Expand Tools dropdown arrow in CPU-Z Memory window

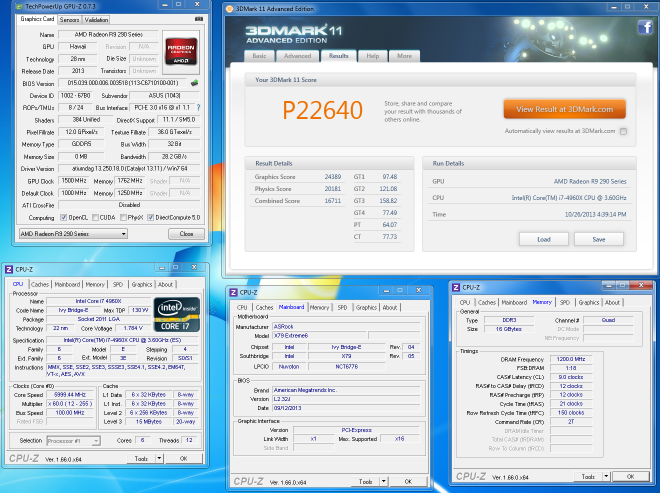(x=606, y=476)
